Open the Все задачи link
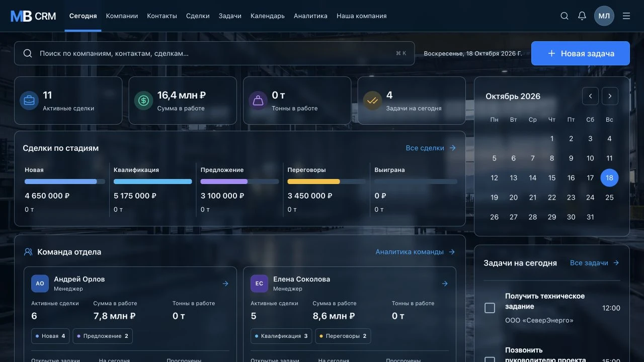Viewport: 644px width, 362px height. pyautogui.click(x=595, y=263)
